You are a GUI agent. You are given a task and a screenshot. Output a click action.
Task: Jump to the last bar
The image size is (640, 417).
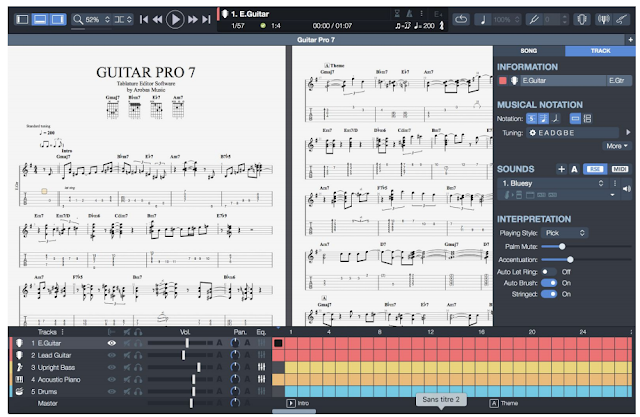(x=207, y=19)
